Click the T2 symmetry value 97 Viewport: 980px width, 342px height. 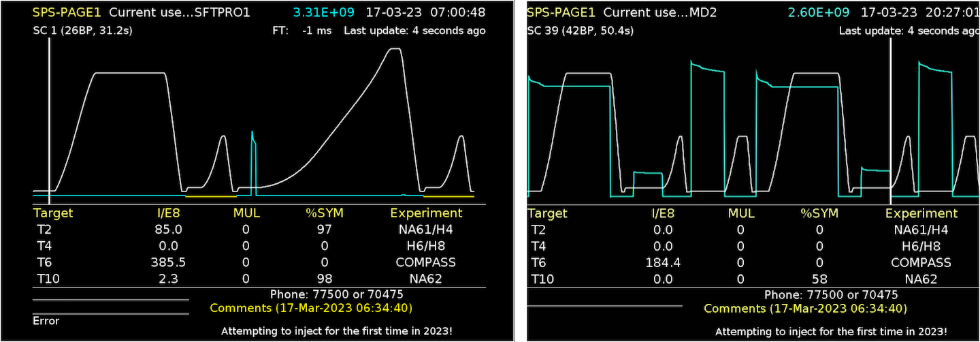pyautogui.click(x=324, y=230)
